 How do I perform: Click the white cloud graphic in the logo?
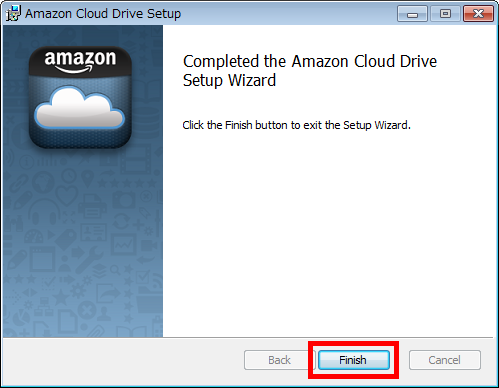pos(80,108)
